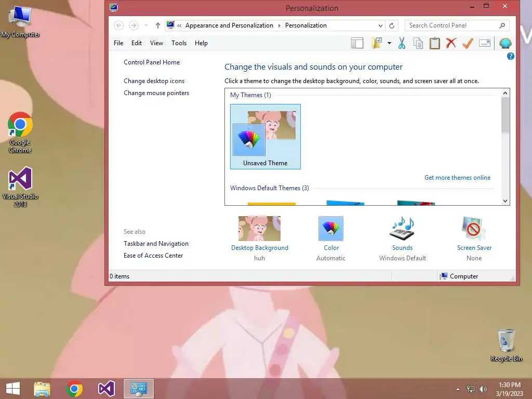532x399 pixels.
Task: Open Taskbar and Navigation link
Action: (156, 244)
